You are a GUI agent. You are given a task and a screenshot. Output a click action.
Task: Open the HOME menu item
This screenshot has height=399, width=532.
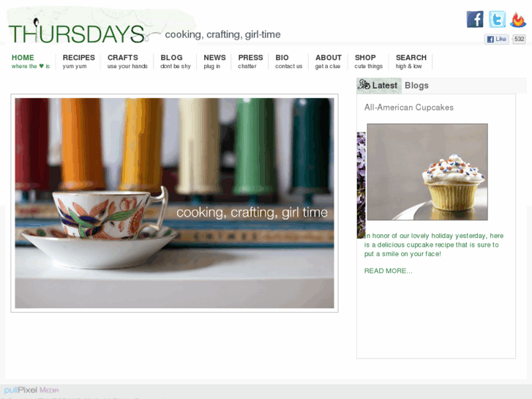coord(31,61)
